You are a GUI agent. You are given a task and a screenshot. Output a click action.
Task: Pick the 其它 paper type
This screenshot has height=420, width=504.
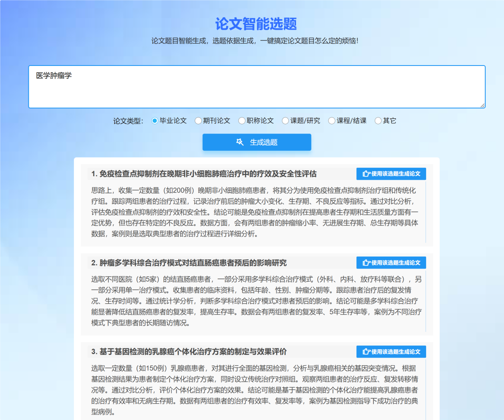click(378, 121)
